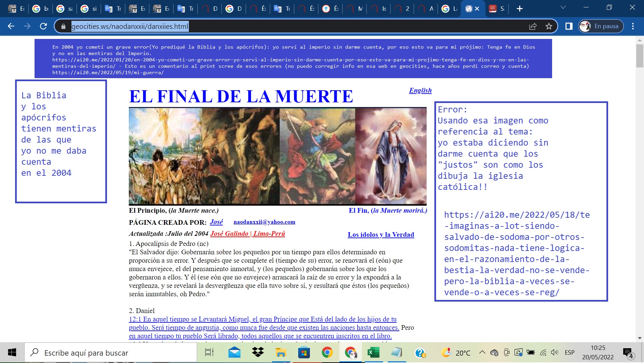Open the English version link
The image size is (644, 363).
coord(420,90)
